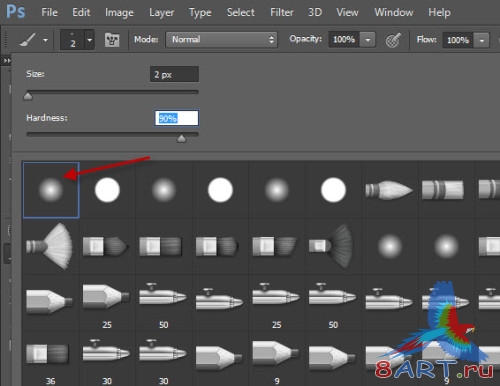Image resolution: width=500 pixels, height=386 pixels.
Task: Choose the dark fan brush preset
Action: (x=331, y=246)
